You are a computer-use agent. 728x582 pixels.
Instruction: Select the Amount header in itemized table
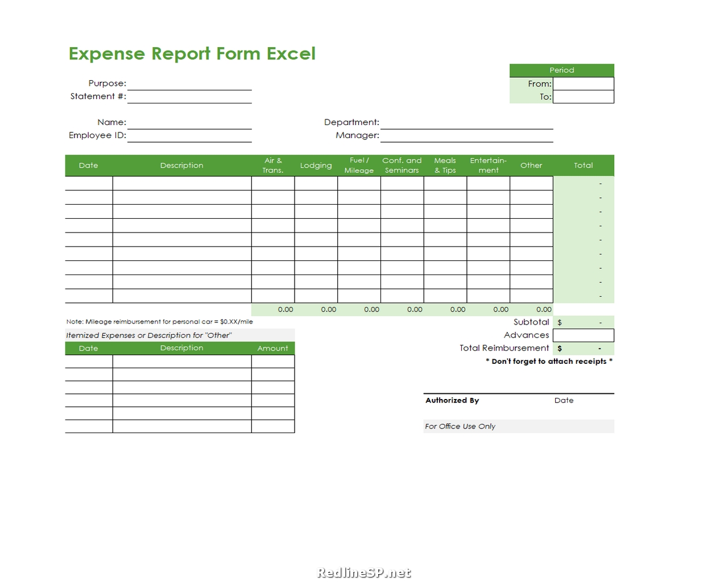coord(273,348)
